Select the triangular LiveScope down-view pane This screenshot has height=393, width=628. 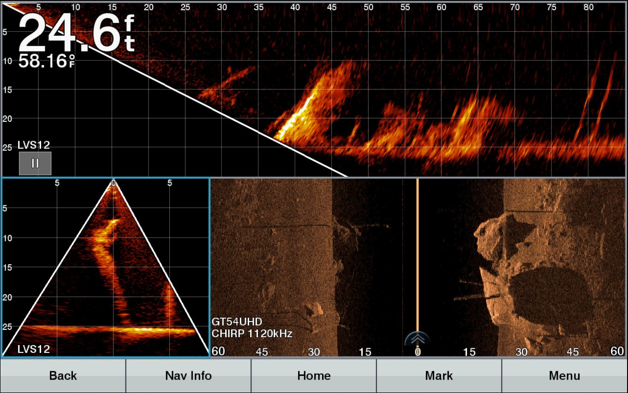point(105,267)
